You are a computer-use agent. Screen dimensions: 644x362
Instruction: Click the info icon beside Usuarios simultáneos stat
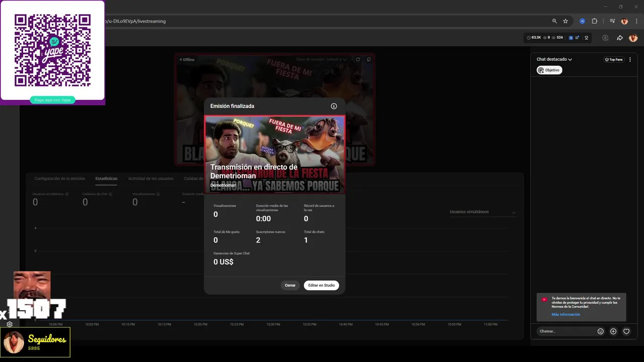(67, 194)
